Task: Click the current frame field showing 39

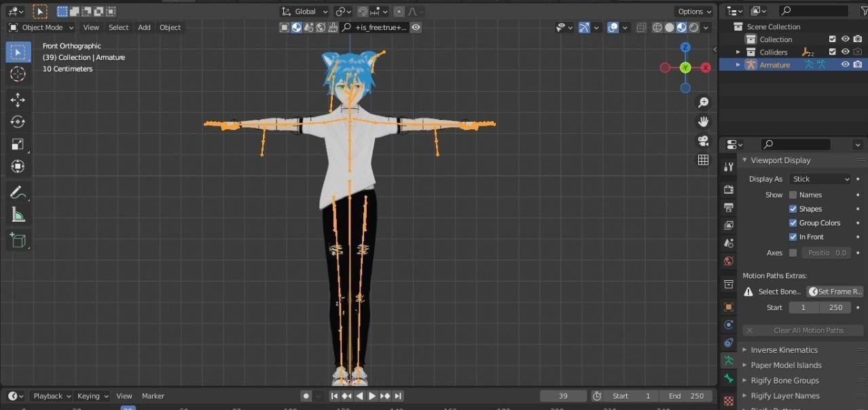Action: (x=563, y=396)
